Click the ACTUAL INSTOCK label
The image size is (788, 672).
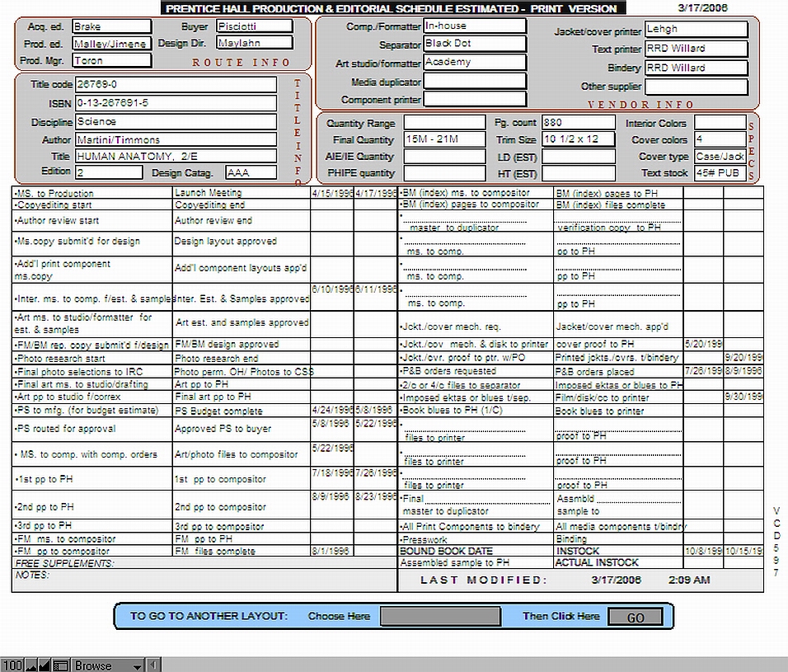click(597, 562)
